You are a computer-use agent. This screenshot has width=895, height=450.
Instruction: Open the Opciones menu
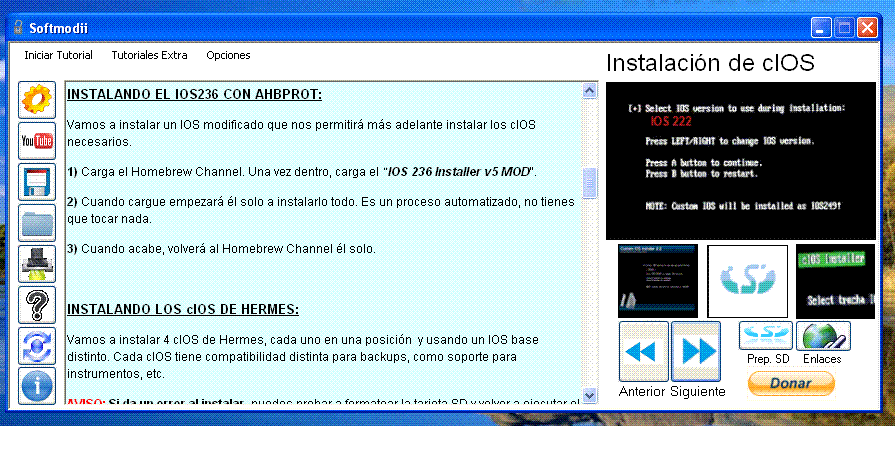228,55
